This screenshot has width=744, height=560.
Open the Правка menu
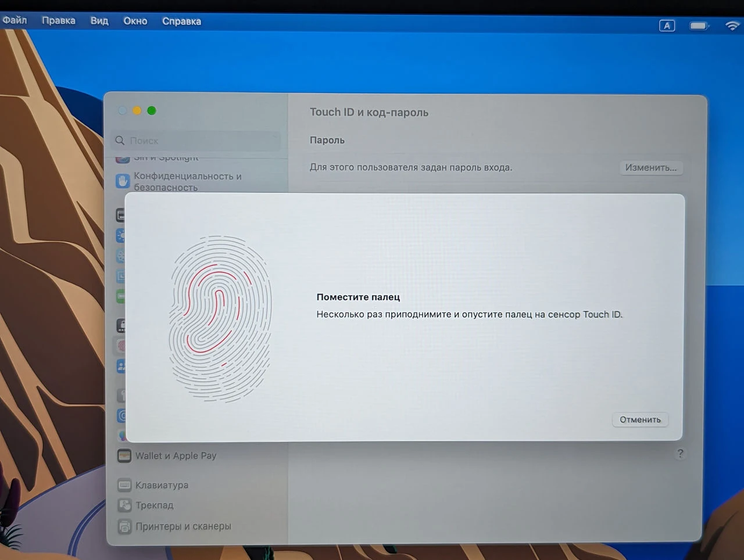(x=58, y=20)
